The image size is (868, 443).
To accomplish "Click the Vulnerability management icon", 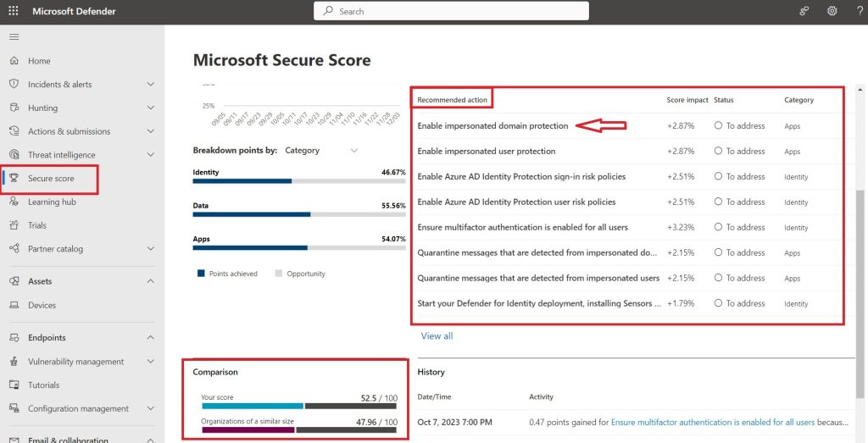I will click(x=14, y=362).
